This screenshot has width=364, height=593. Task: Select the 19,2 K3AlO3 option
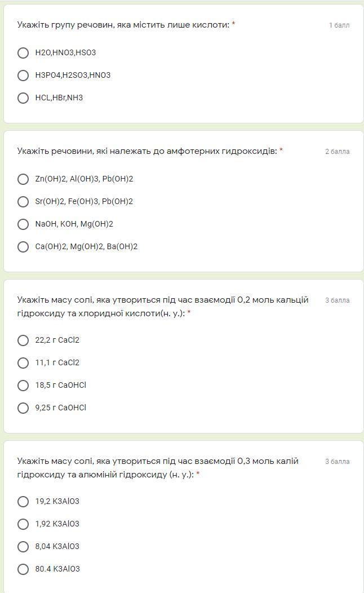pos(23,502)
